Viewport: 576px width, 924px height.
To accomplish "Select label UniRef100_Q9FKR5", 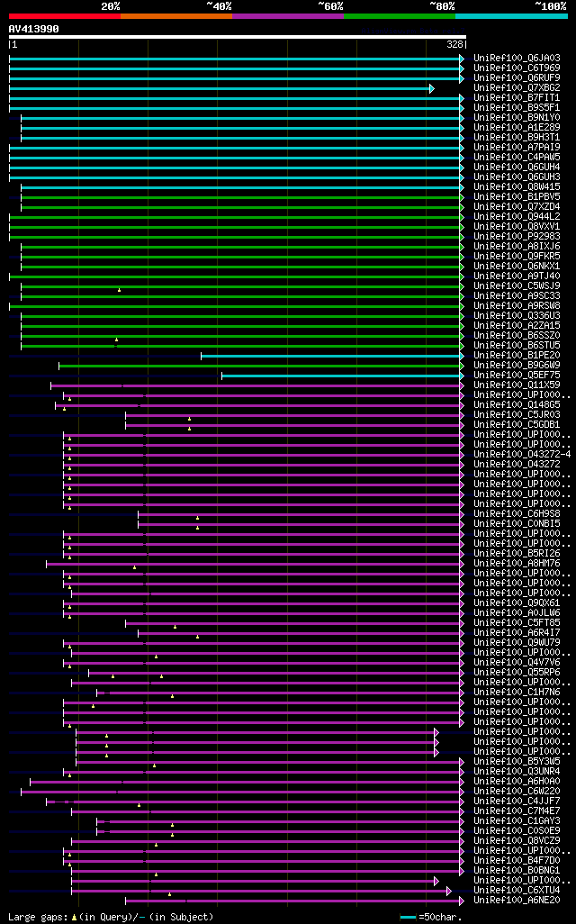I will [x=517, y=257].
